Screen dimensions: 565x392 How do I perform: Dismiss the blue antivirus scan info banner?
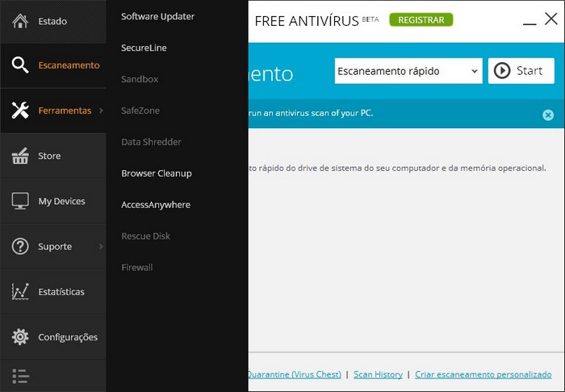click(548, 115)
